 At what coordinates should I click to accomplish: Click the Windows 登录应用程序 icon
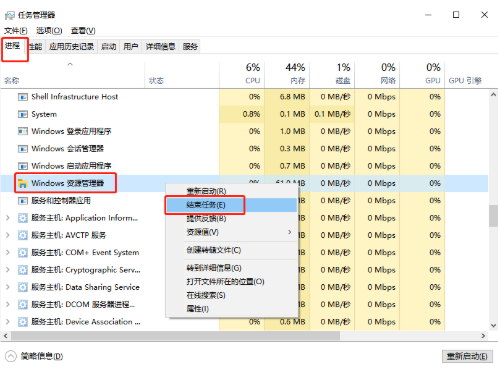[x=22, y=131]
